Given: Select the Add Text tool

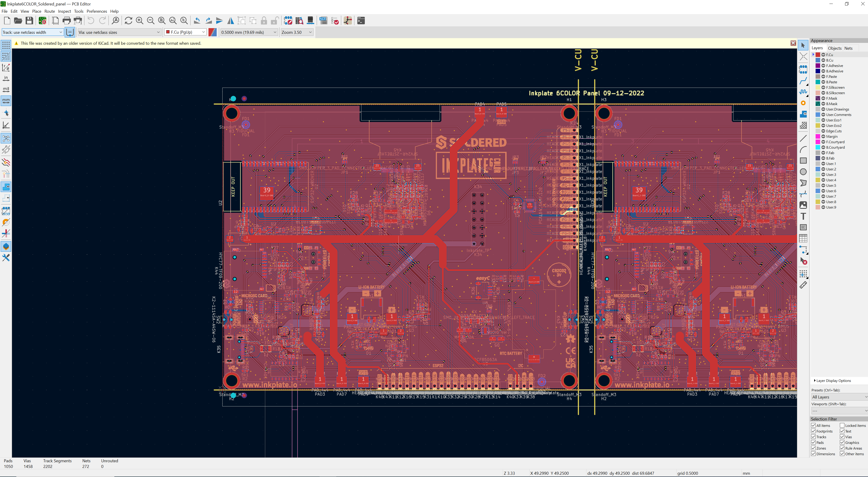Looking at the screenshot, I should click(803, 216).
